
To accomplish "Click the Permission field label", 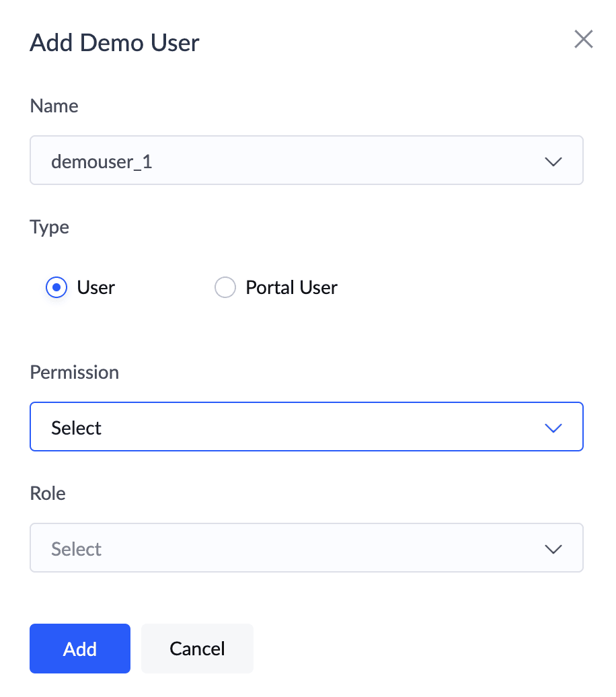I will (x=74, y=373).
